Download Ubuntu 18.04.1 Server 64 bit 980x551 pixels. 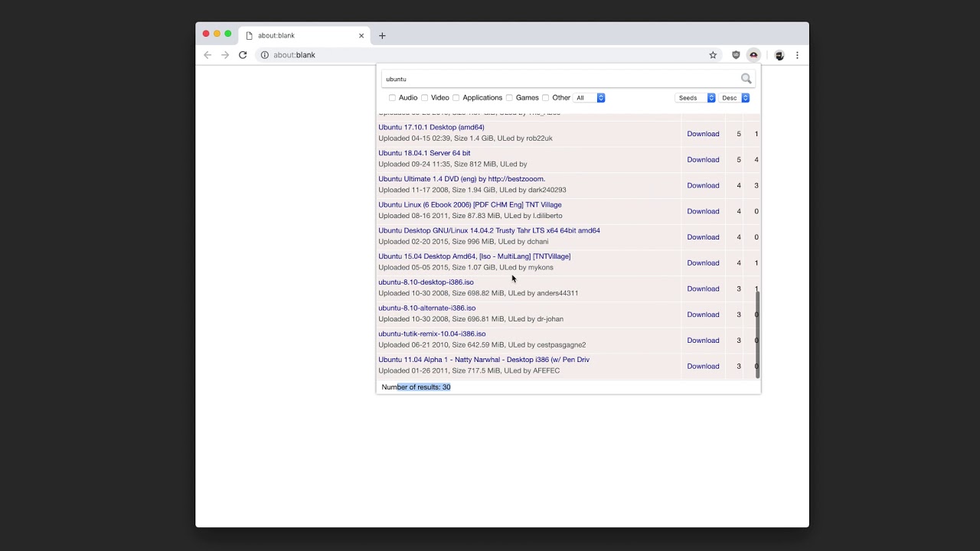[x=703, y=160]
